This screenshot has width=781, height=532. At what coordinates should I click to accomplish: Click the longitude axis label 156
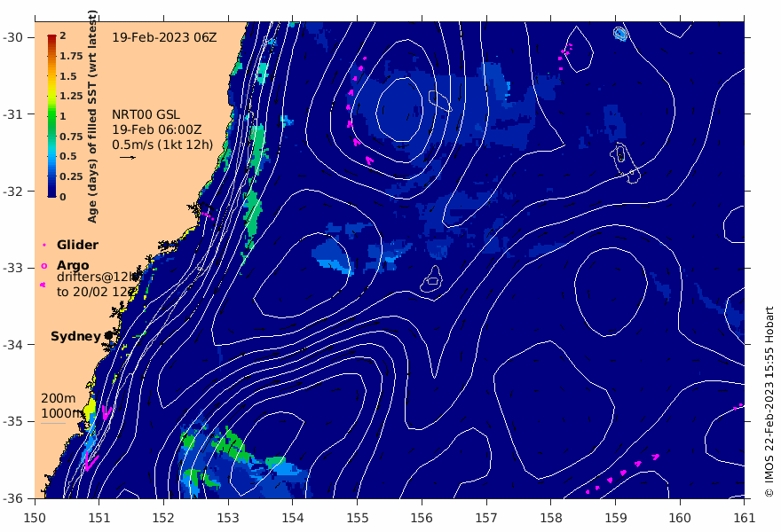point(422,518)
